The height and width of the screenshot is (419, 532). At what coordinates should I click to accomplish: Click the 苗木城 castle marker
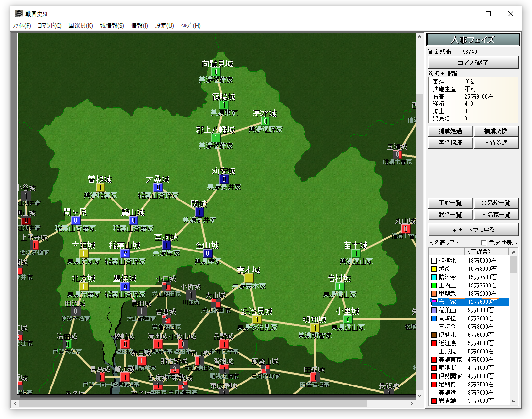(x=356, y=253)
